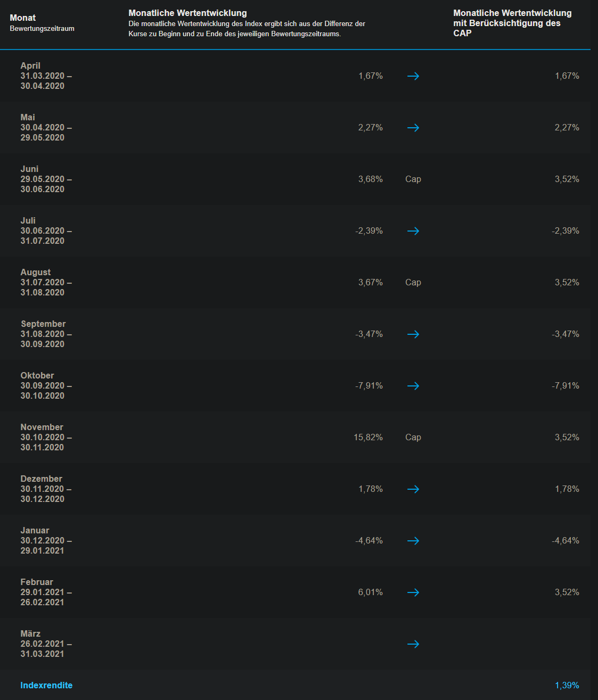Click the Januar row arrow icon
This screenshot has height=700, width=598.
(x=413, y=541)
